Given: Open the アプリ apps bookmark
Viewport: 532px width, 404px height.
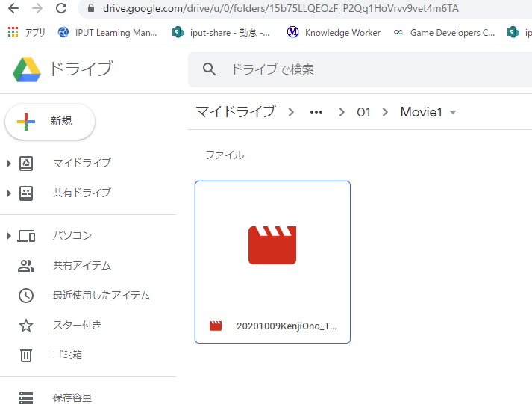Looking at the screenshot, I should pyautogui.click(x=26, y=32).
